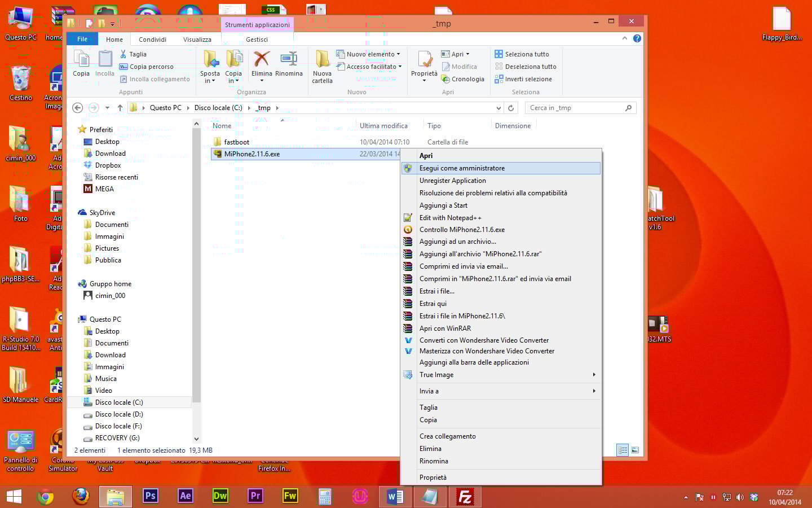The height and width of the screenshot is (508, 812).
Task: Click the refresh button beside address bar
Action: (511, 108)
